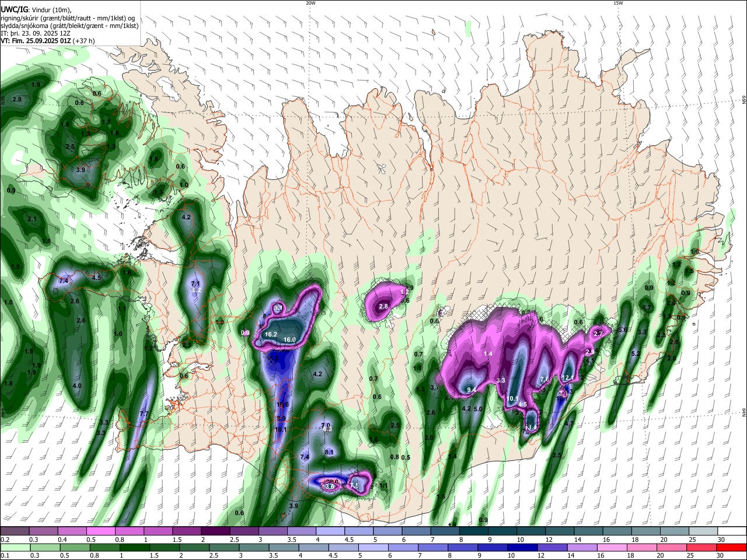Click the 5.0 precipitation value
The width and height of the screenshot is (747, 560).
[x=478, y=409]
